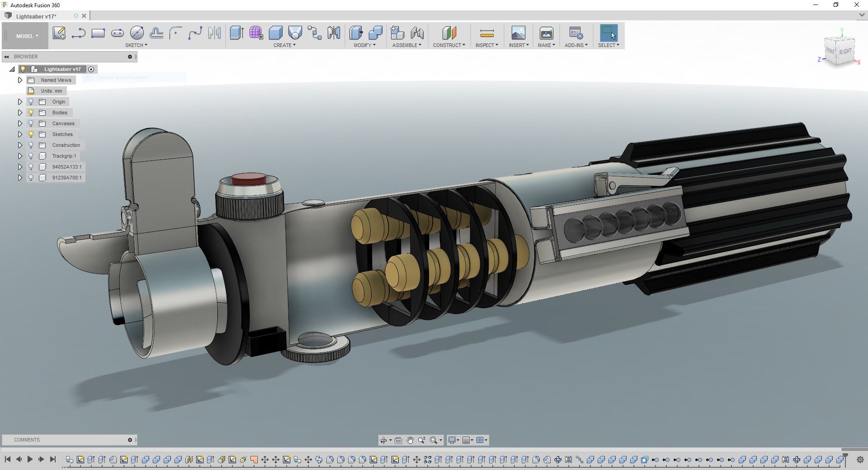Viewport: 868px width, 470px height.
Task: Click the Insert image icon
Action: click(x=519, y=33)
